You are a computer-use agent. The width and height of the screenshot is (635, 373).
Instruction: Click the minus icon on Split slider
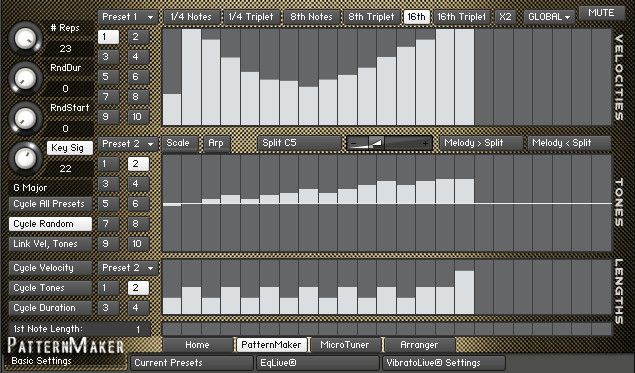coord(354,143)
